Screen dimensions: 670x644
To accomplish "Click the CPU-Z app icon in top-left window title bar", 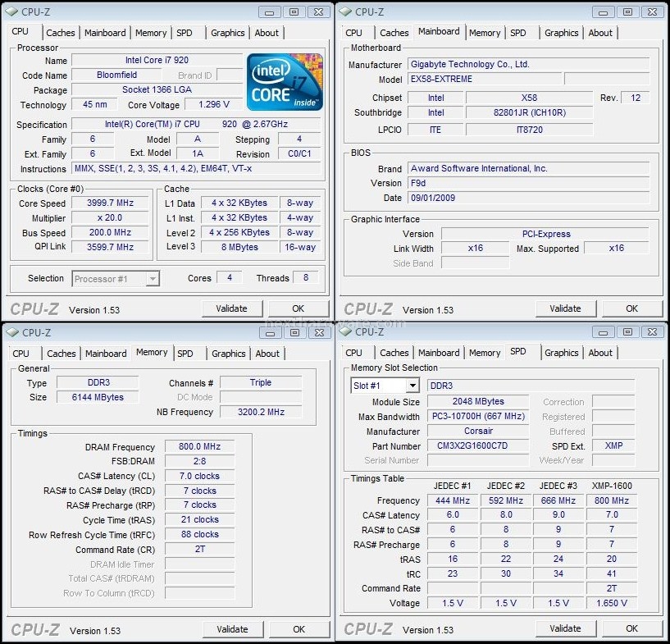I will tap(11, 11).
